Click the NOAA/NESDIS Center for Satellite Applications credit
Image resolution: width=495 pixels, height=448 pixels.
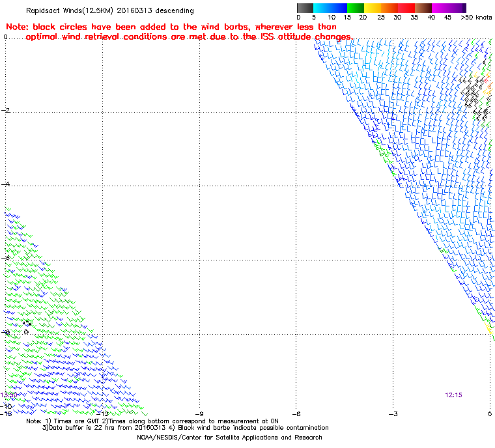pyautogui.click(x=229, y=438)
